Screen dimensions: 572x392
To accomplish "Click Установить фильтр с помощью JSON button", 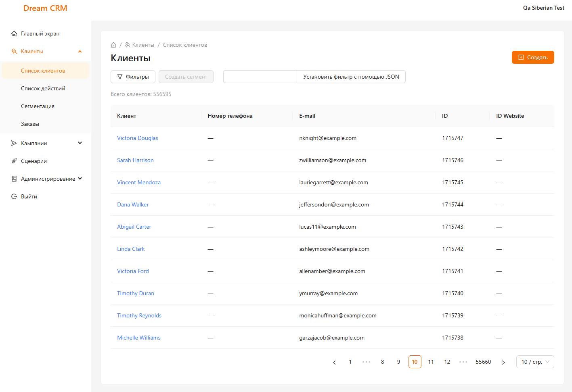I will 351,77.
